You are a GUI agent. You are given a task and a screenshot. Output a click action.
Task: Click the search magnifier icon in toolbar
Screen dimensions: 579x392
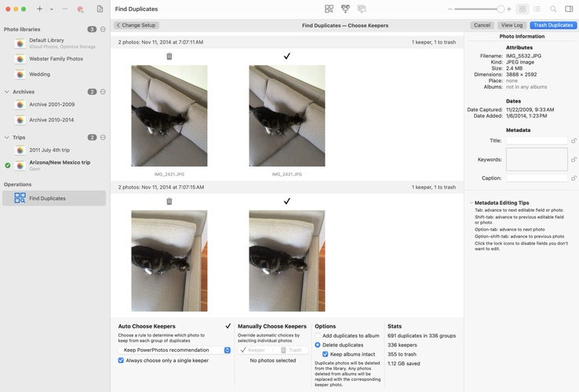click(x=553, y=9)
